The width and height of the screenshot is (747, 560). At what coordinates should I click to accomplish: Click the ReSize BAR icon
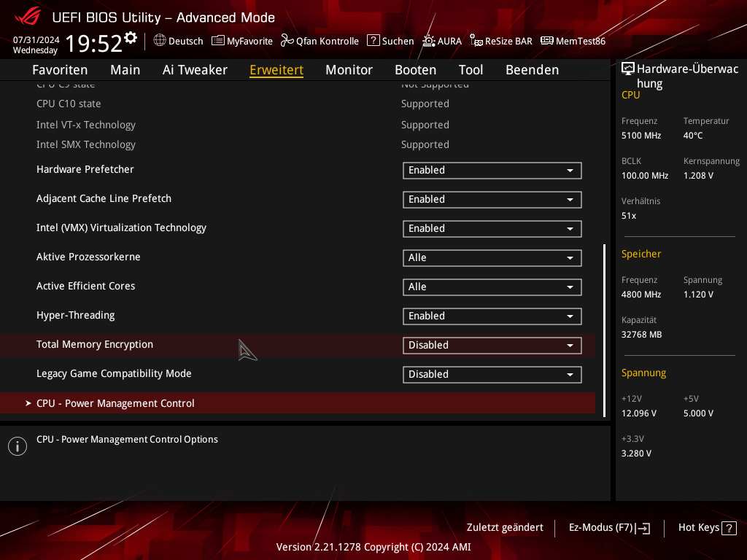point(476,41)
